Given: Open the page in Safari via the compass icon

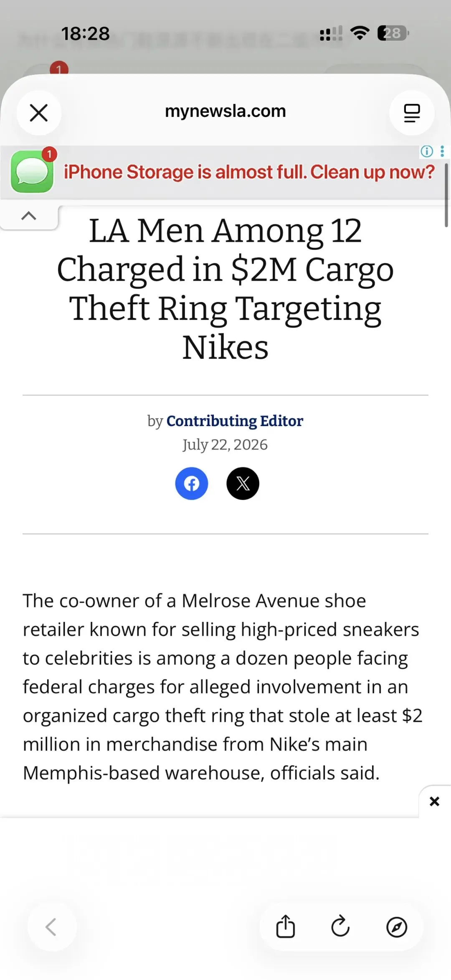Looking at the screenshot, I should (x=397, y=927).
